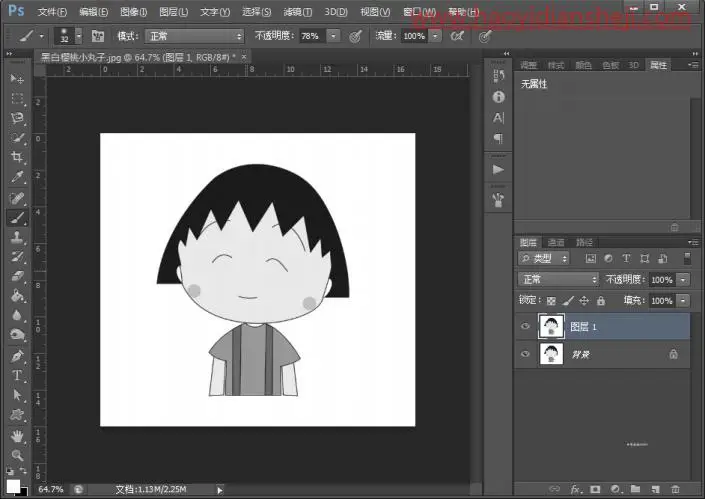Select the Paint Bucket tool
Image resolution: width=705 pixels, height=499 pixels.
coord(17,296)
